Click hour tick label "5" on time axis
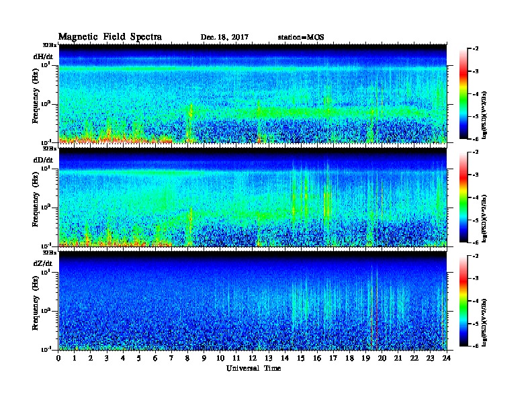Screen dimensions: 532x411 (x=139, y=358)
